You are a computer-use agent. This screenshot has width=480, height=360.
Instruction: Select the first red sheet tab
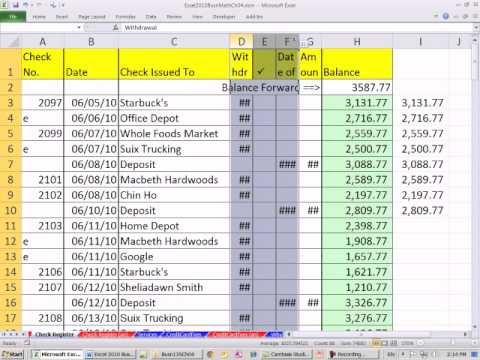(x=106, y=334)
